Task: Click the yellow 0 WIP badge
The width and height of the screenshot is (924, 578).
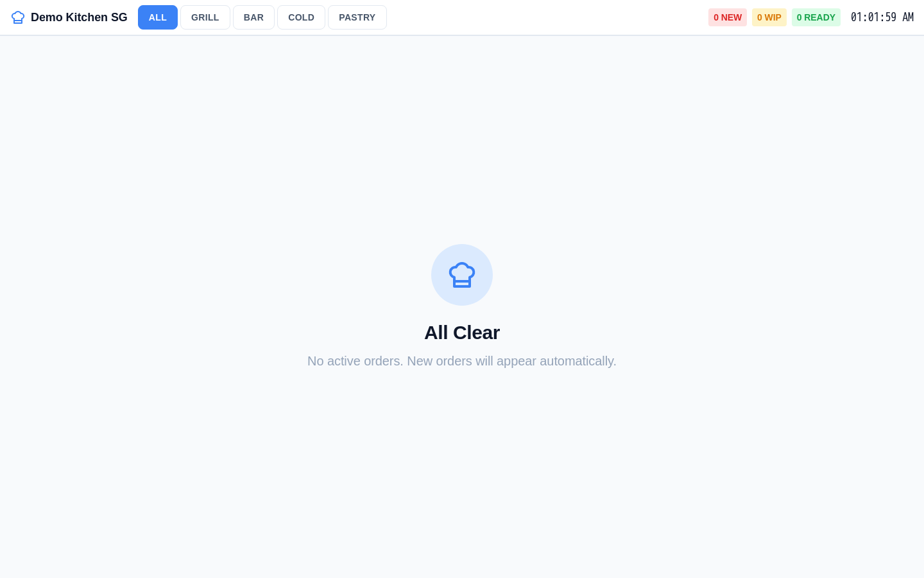Action: pos(769,17)
